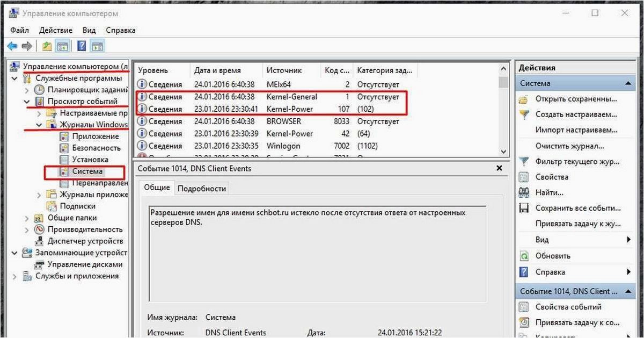Select Управление компьютером root tree item
The width and height of the screenshot is (644, 338).
pos(74,67)
